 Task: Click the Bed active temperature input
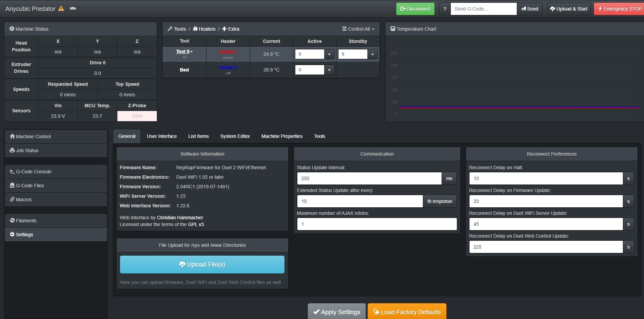point(310,70)
